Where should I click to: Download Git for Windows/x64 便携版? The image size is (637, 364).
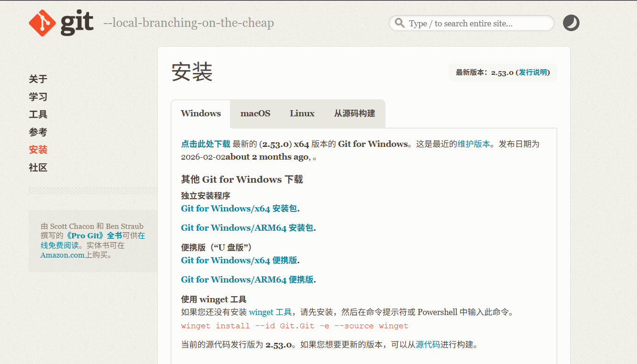point(239,260)
